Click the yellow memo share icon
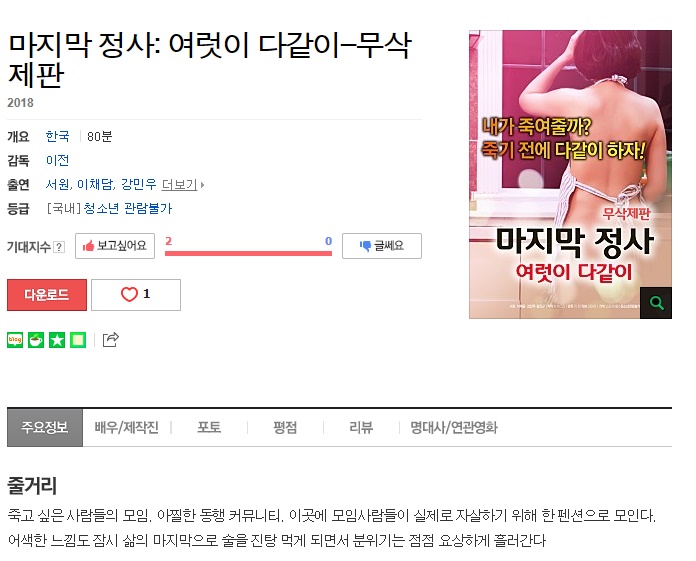Viewport: 696px width, 561px height. tap(78, 340)
